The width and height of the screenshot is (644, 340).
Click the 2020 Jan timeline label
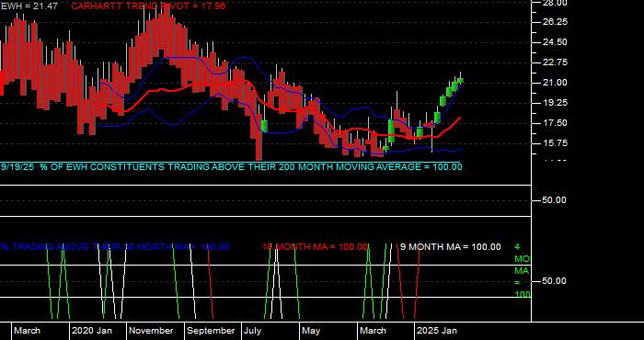coord(92,331)
